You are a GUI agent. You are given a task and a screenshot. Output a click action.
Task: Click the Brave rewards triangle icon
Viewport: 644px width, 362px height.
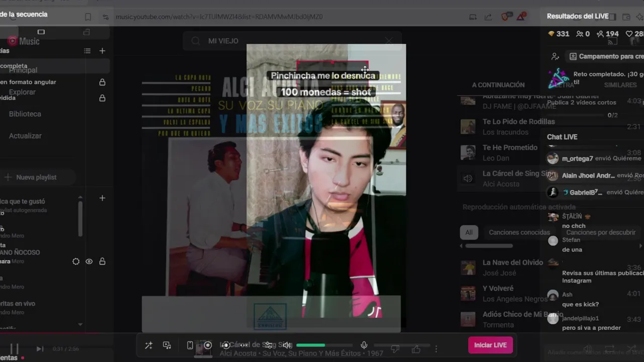point(521,17)
